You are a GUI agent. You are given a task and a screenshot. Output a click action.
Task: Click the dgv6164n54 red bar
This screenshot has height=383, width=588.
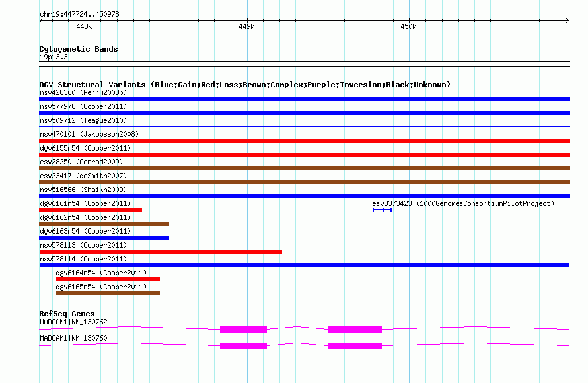coord(108,279)
